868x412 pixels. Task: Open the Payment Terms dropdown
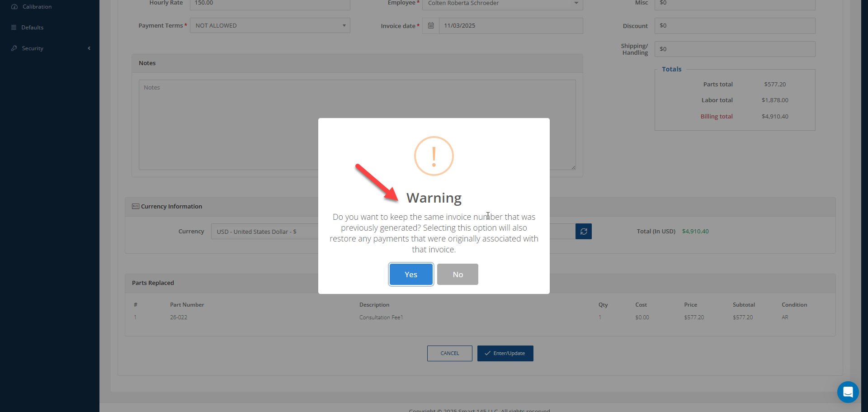pyautogui.click(x=270, y=26)
